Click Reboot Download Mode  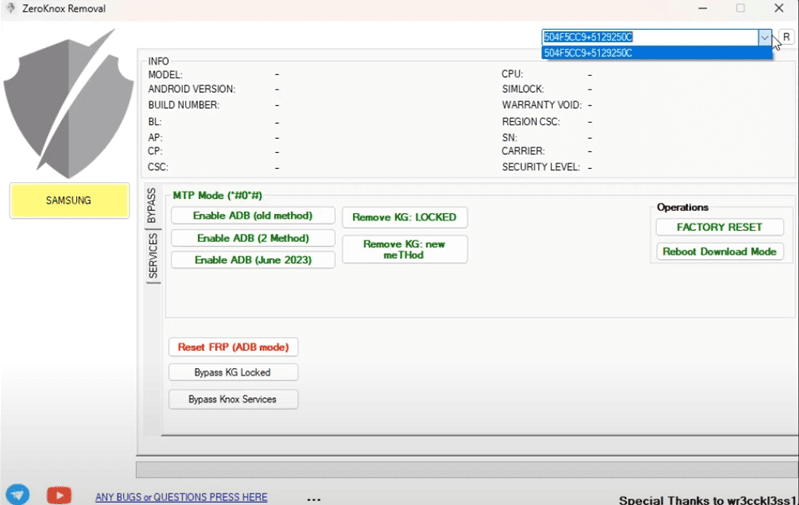[719, 252]
